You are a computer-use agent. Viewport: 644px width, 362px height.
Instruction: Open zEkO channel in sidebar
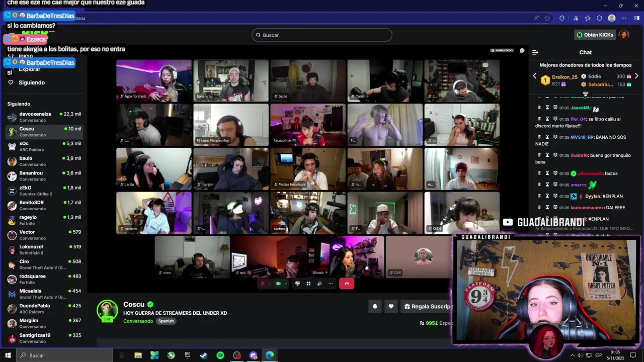pos(44,191)
